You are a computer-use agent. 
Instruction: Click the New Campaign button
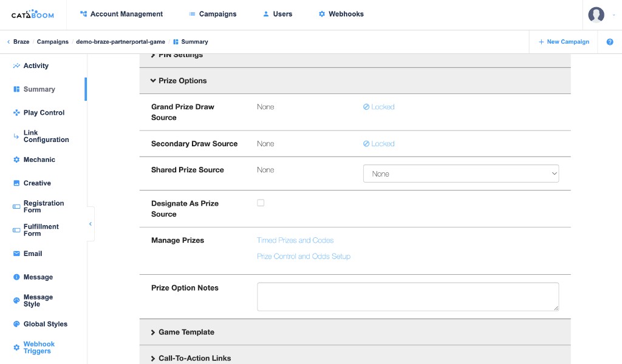(563, 42)
